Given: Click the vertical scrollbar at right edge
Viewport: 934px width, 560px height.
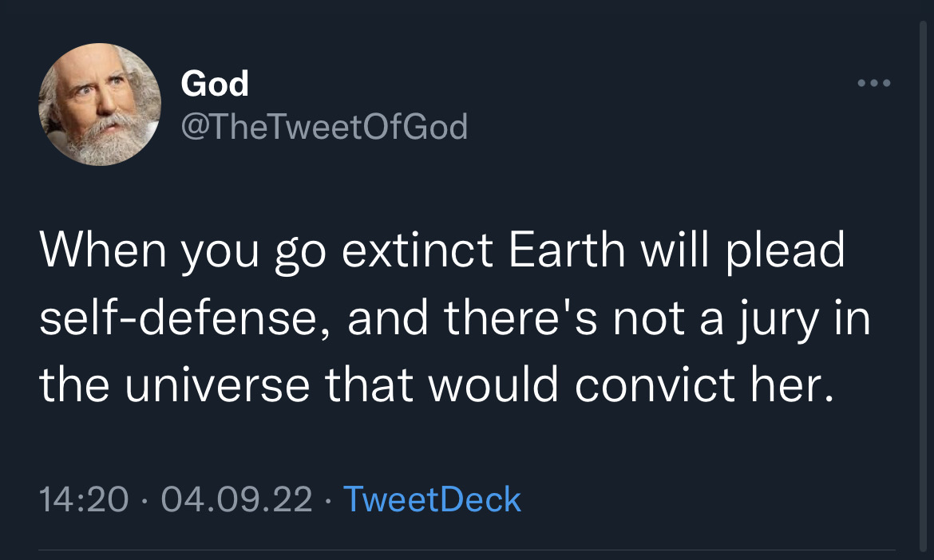Looking at the screenshot, I should pyautogui.click(x=923, y=286).
